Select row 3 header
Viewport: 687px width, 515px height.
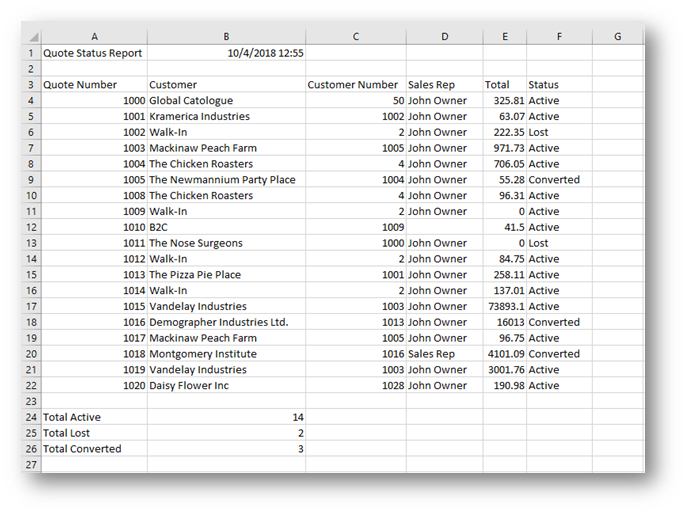coord(31,85)
